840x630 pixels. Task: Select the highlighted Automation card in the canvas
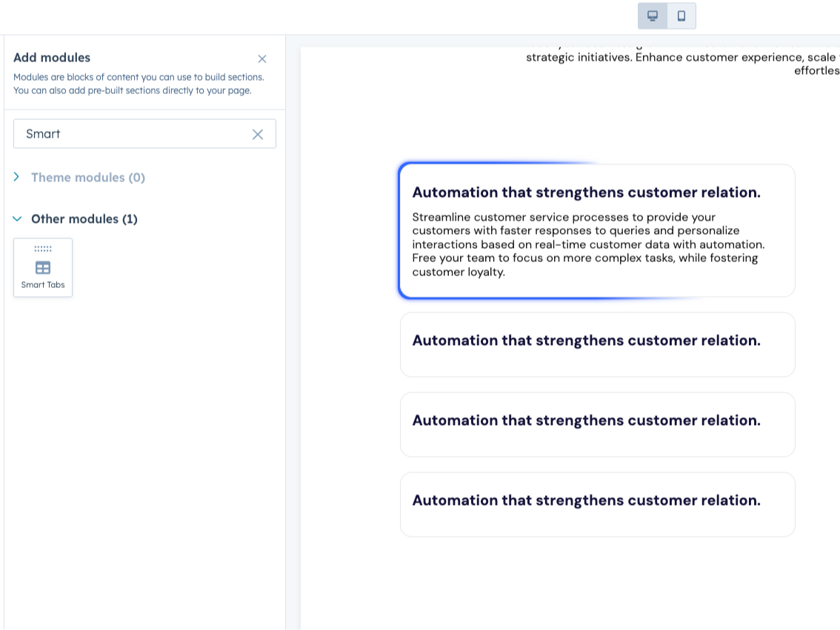[x=598, y=230]
